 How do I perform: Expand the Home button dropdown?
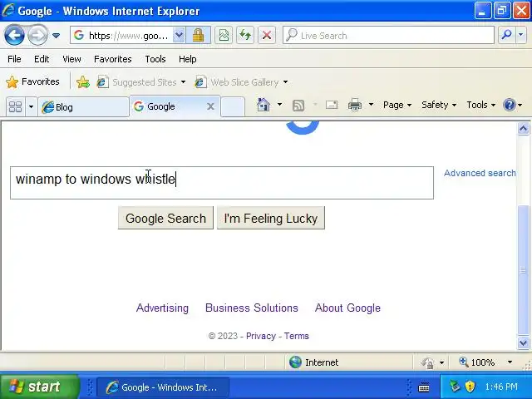pyautogui.click(x=279, y=105)
